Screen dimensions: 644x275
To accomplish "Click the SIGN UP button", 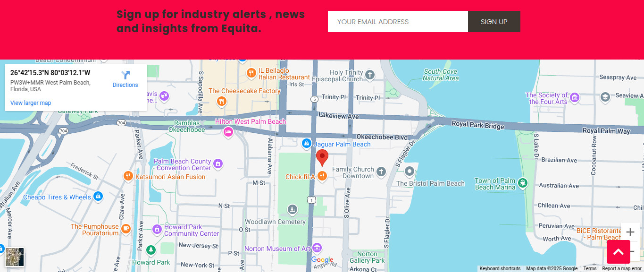I will click(494, 22).
